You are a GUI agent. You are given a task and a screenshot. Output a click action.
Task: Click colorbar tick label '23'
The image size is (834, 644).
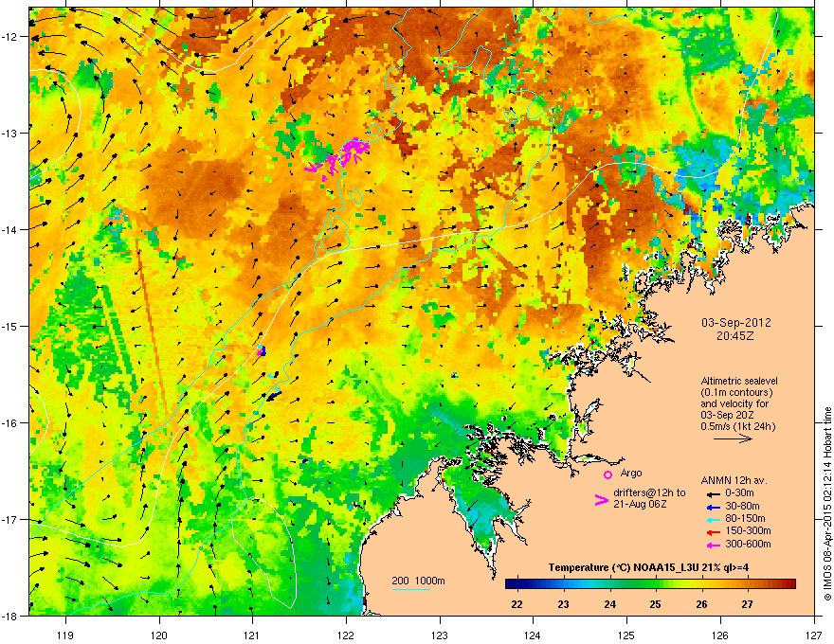(563, 604)
